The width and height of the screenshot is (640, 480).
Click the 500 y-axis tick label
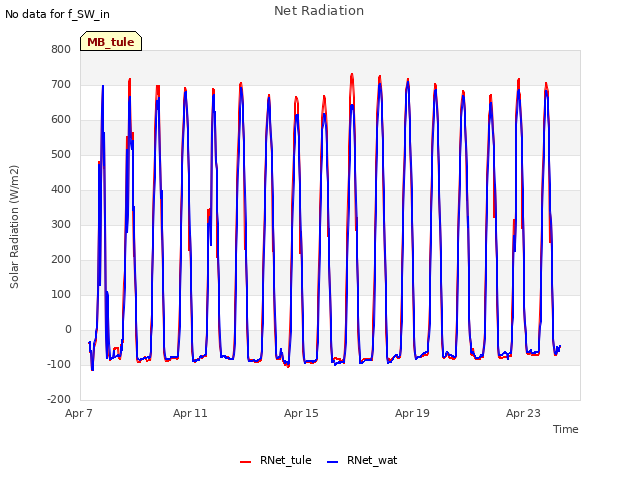(x=61, y=155)
